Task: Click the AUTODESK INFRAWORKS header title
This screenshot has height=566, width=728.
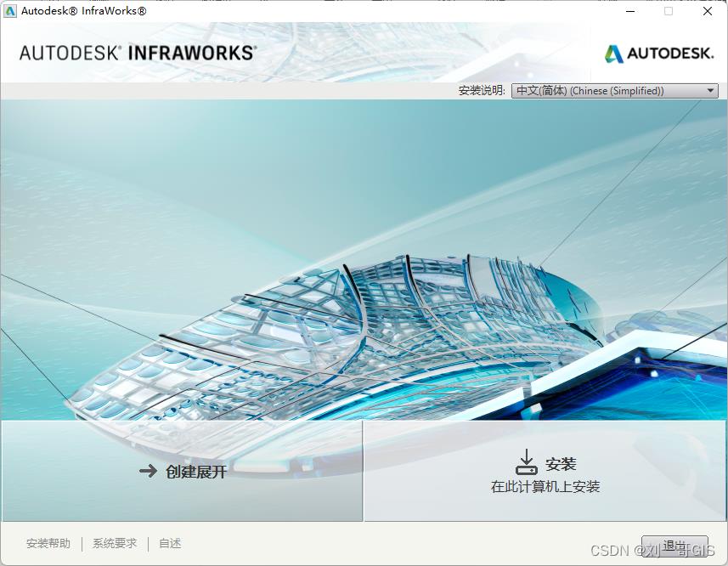Action: 138,53
